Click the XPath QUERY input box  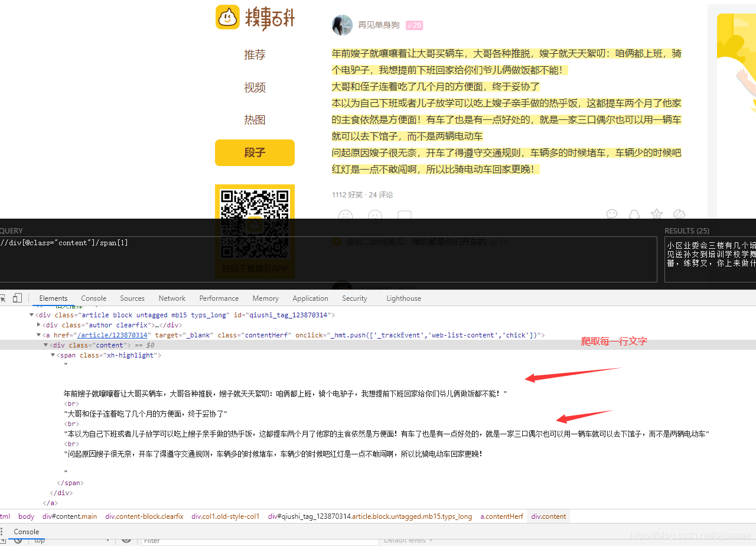(x=328, y=259)
